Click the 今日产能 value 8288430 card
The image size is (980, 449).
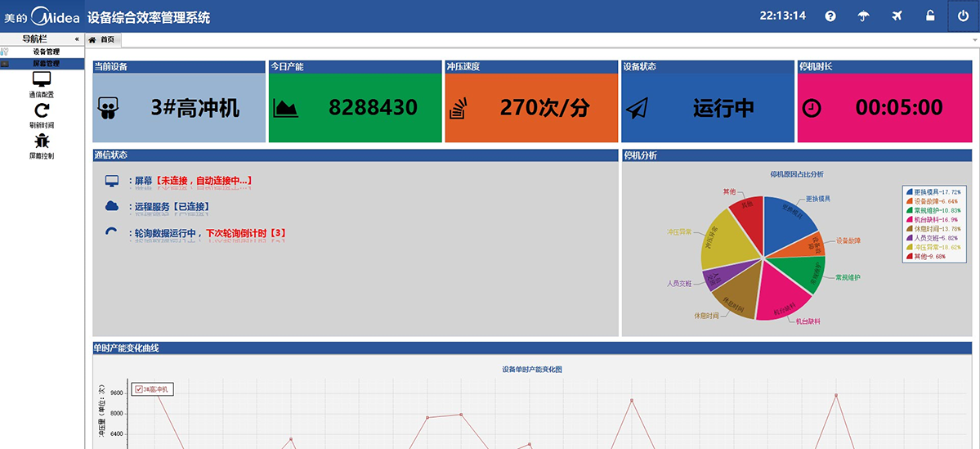pos(355,108)
